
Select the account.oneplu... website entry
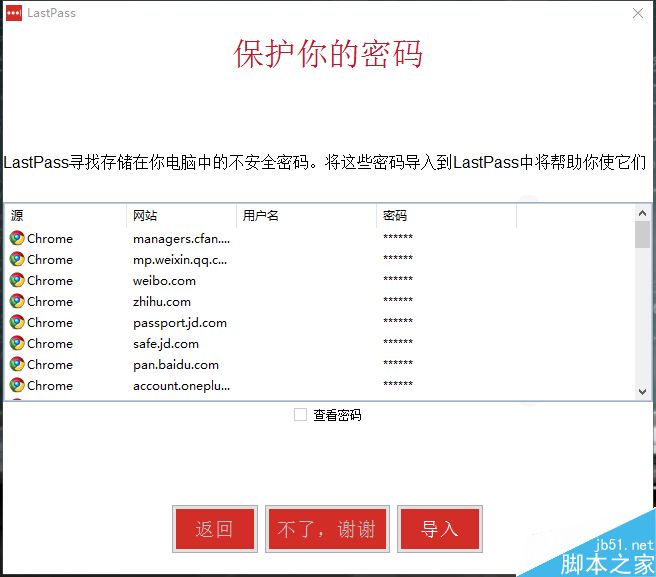182,386
